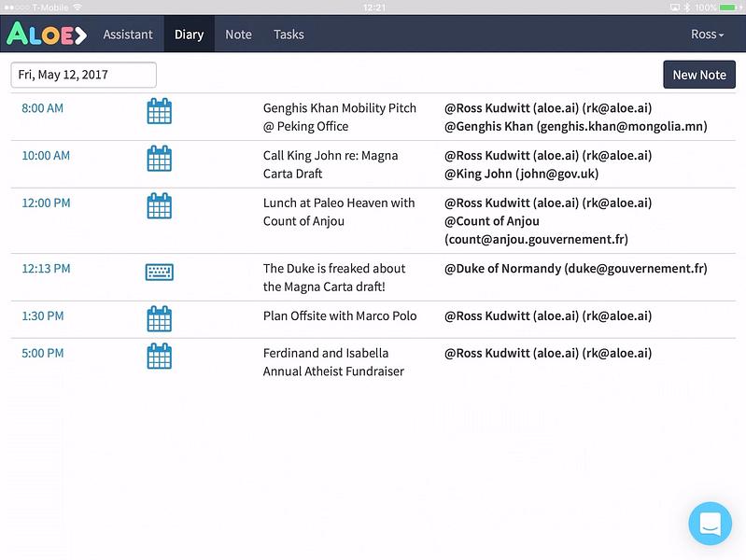Click calendar icon for 5:00 PM fundraiser
This screenshot has width=746, height=560.
(160, 356)
